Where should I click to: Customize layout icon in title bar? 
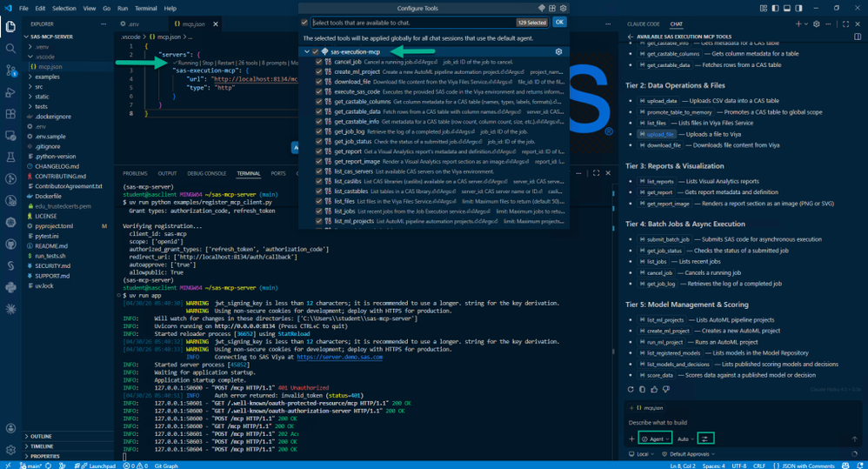[764, 9]
